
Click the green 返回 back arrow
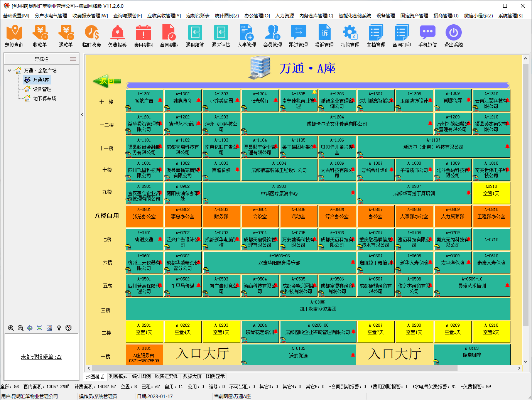[x=106, y=81]
